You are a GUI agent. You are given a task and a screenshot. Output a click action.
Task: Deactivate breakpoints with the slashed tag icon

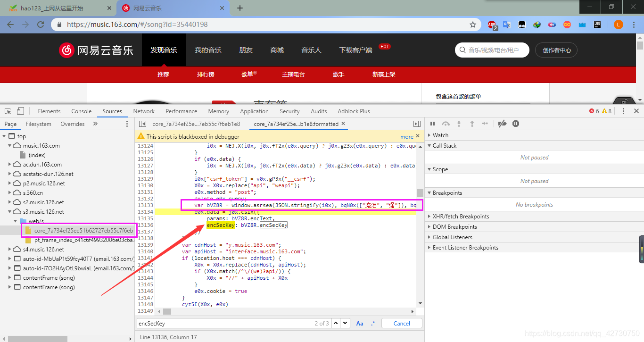click(503, 124)
